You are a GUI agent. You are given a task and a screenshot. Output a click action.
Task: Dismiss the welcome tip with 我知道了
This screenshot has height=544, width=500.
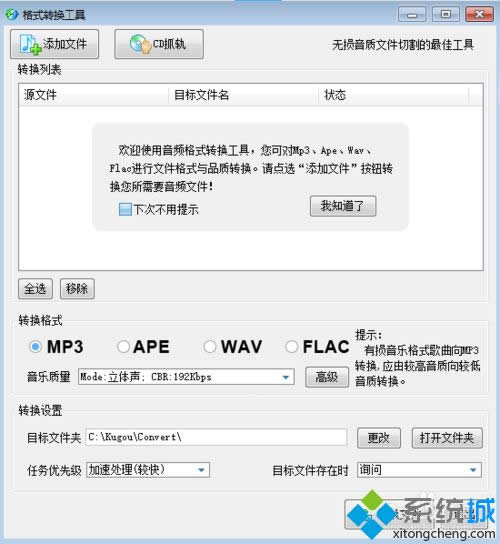tap(343, 206)
